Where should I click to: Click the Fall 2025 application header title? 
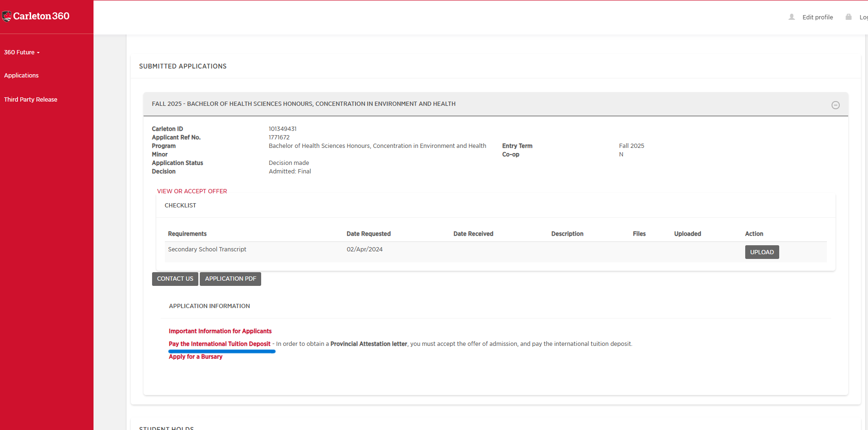click(x=304, y=104)
